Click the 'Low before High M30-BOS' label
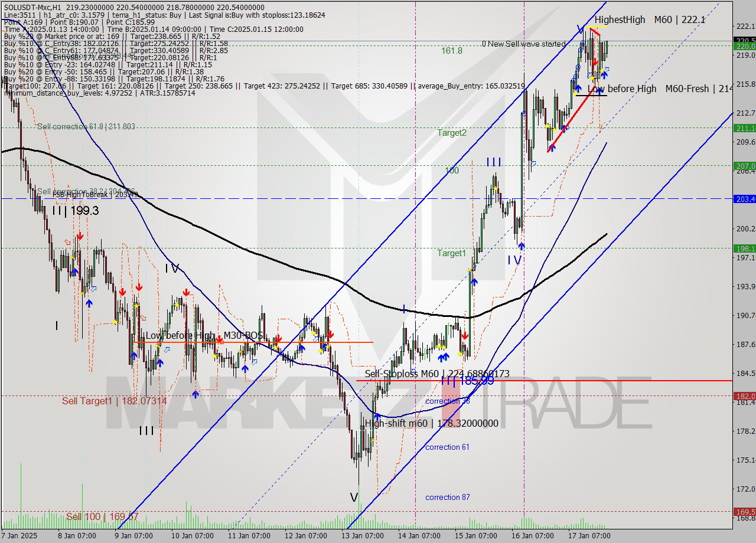 (204, 335)
